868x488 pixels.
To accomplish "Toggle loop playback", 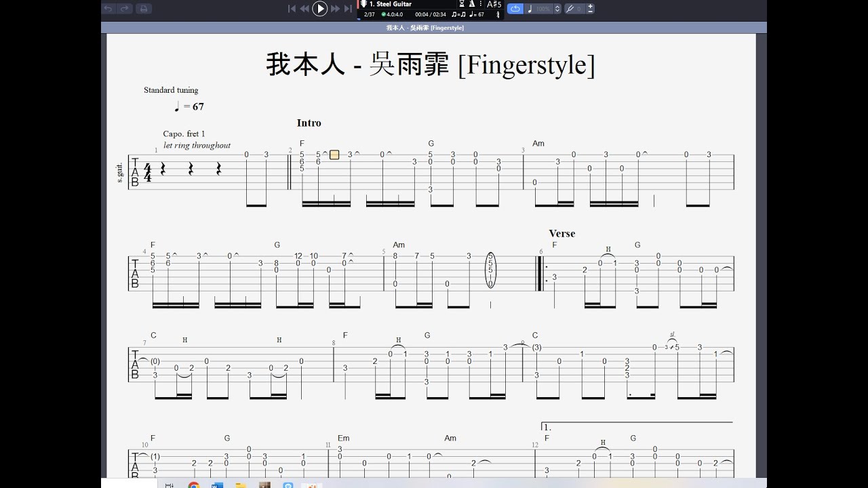I will pyautogui.click(x=515, y=9).
